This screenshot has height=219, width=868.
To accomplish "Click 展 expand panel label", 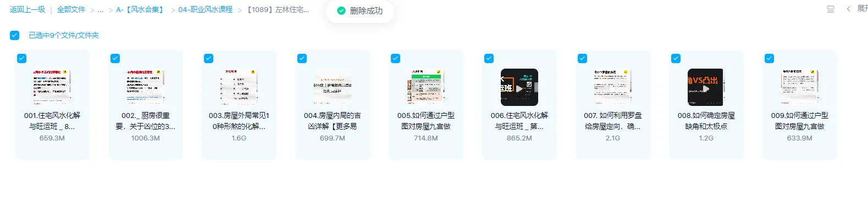I will (x=863, y=9).
